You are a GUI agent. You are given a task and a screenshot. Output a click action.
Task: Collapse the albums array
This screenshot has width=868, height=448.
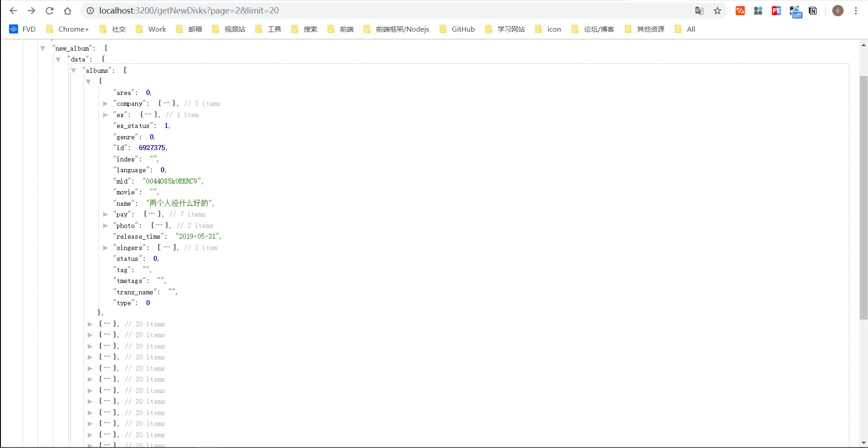[73, 71]
